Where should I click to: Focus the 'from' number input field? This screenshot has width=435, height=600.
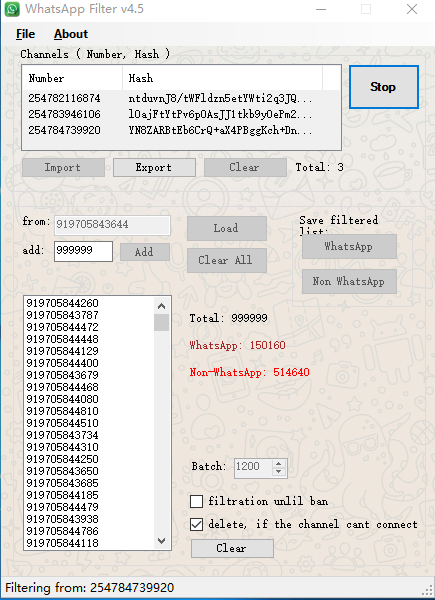112,225
